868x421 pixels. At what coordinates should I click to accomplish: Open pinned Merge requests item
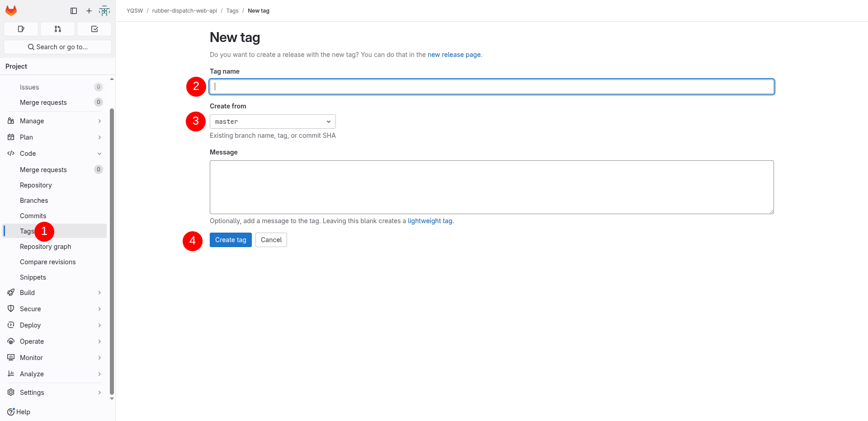pos(55,103)
